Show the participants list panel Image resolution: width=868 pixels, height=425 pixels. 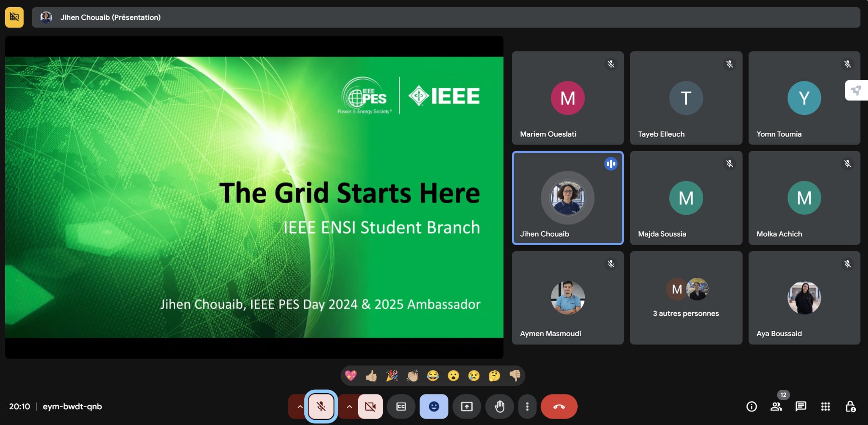click(776, 407)
